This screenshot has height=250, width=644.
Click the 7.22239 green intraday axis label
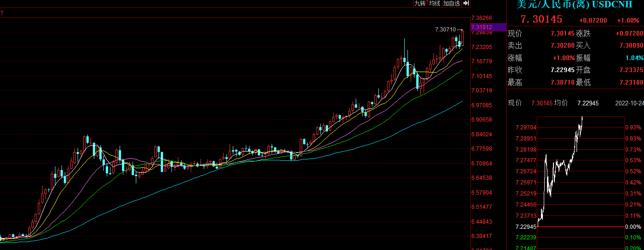coord(526,237)
